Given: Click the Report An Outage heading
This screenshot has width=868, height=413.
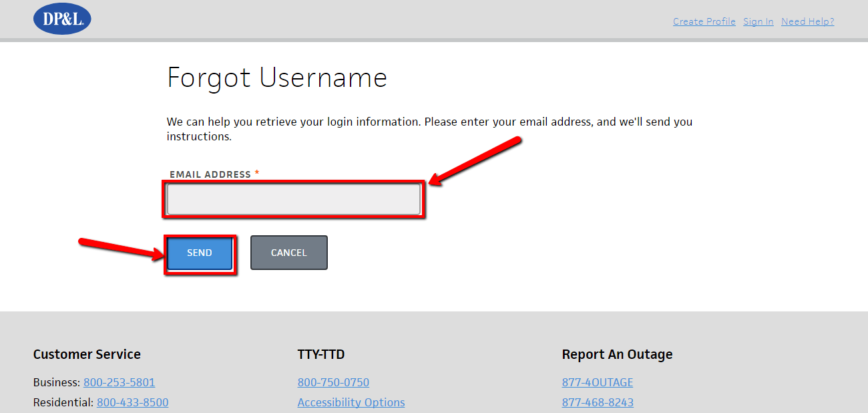Looking at the screenshot, I should coord(617,354).
